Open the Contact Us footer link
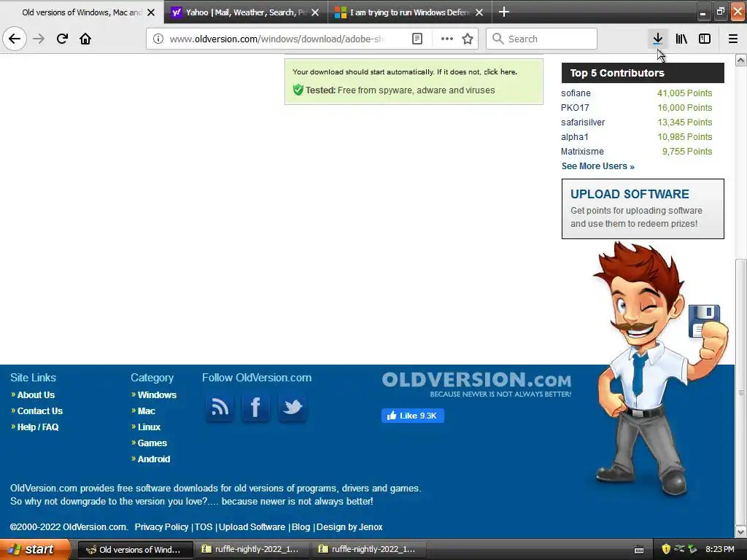 coord(40,411)
